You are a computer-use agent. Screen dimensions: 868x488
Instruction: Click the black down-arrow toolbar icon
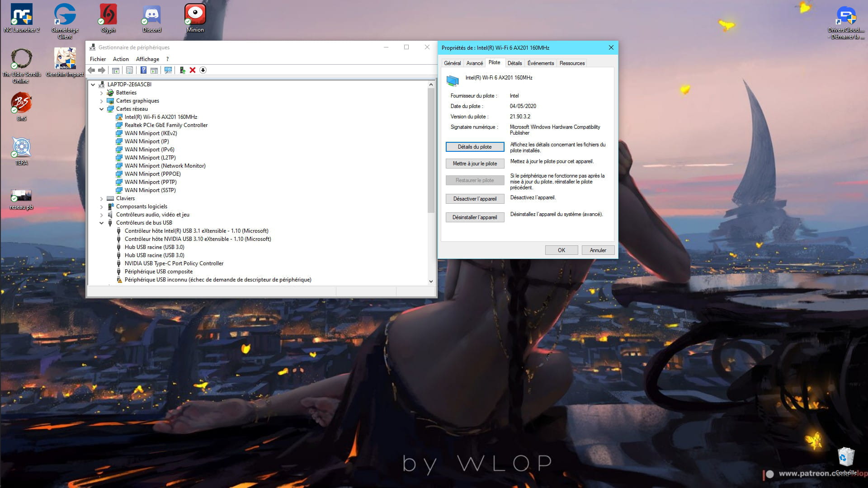pos(203,70)
